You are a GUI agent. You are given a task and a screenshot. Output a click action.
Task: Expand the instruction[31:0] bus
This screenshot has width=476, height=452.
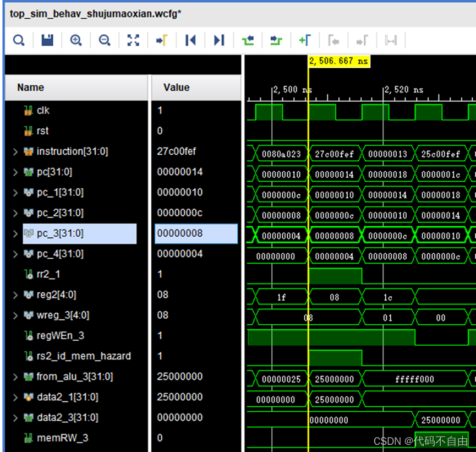[15, 151]
